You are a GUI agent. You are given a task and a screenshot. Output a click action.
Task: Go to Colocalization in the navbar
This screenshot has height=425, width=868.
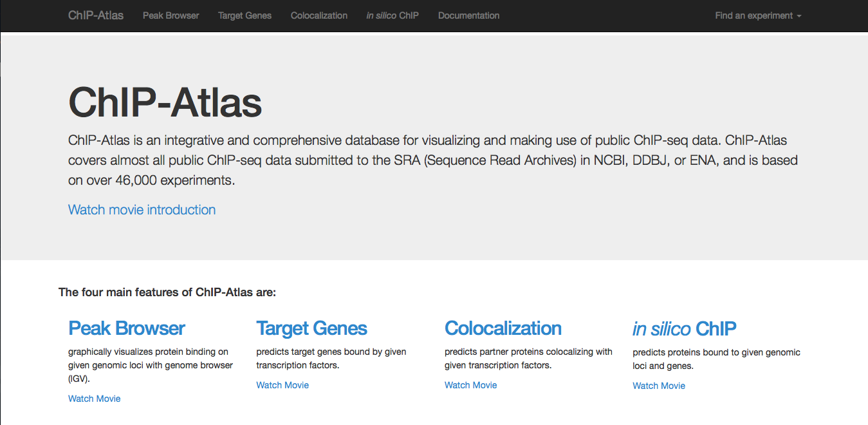pos(319,15)
